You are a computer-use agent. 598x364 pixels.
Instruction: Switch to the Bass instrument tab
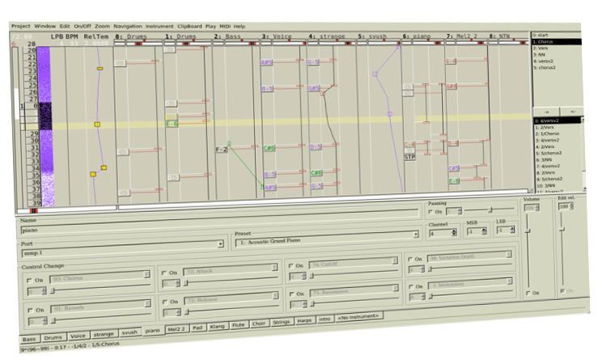29,339
